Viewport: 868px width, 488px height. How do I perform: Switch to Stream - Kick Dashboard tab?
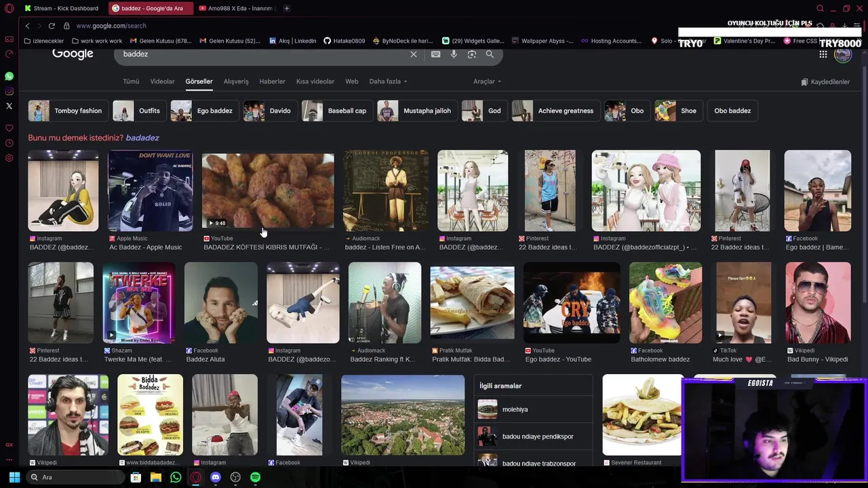coord(62,8)
